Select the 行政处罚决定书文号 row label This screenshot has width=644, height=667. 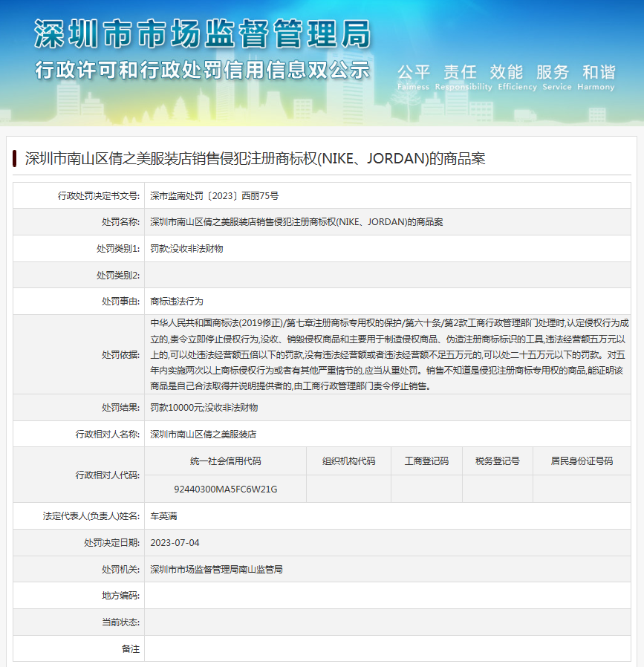99,195
